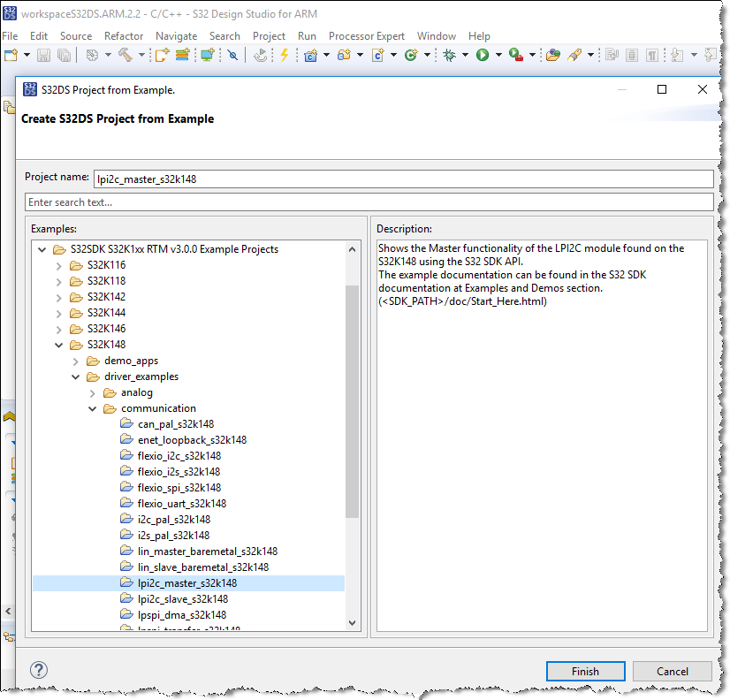Click the Finish button

tap(585, 671)
